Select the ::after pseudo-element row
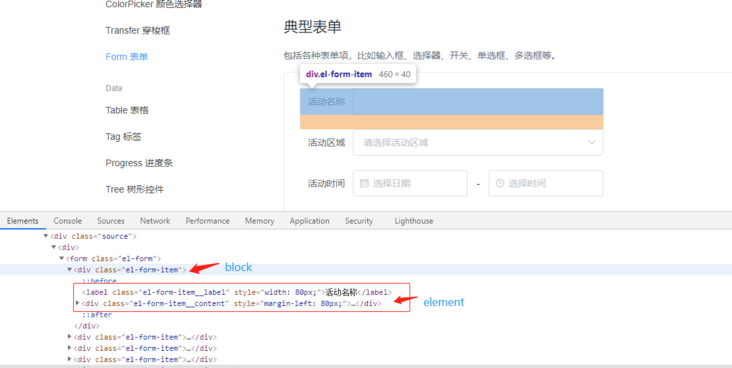This screenshot has height=368, width=732. [97, 315]
